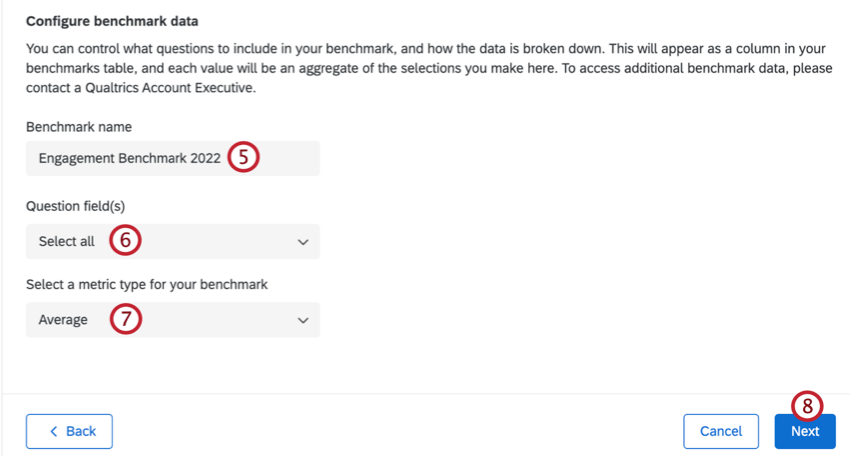Click the Question field(s) label

[82, 206]
